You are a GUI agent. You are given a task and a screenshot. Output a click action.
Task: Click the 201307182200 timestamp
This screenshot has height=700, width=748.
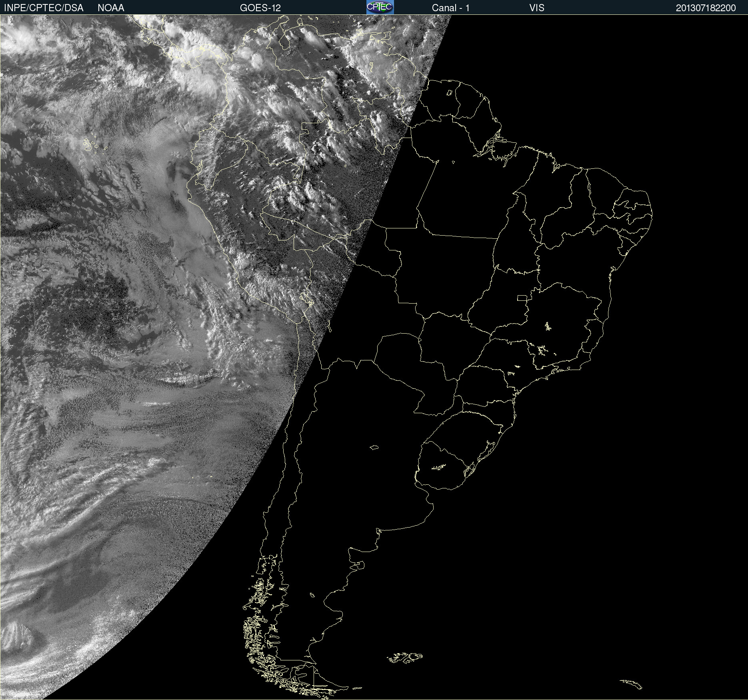706,8
